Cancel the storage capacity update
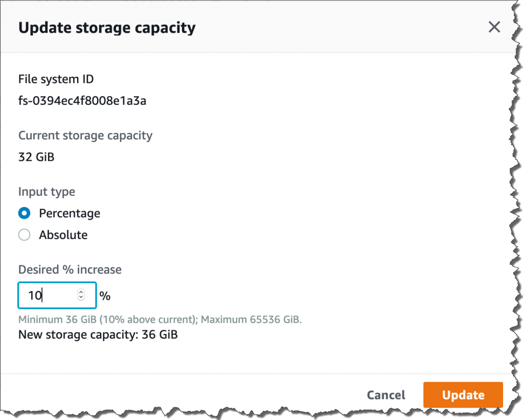Viewport: 523px width, 420px height. 386,395
